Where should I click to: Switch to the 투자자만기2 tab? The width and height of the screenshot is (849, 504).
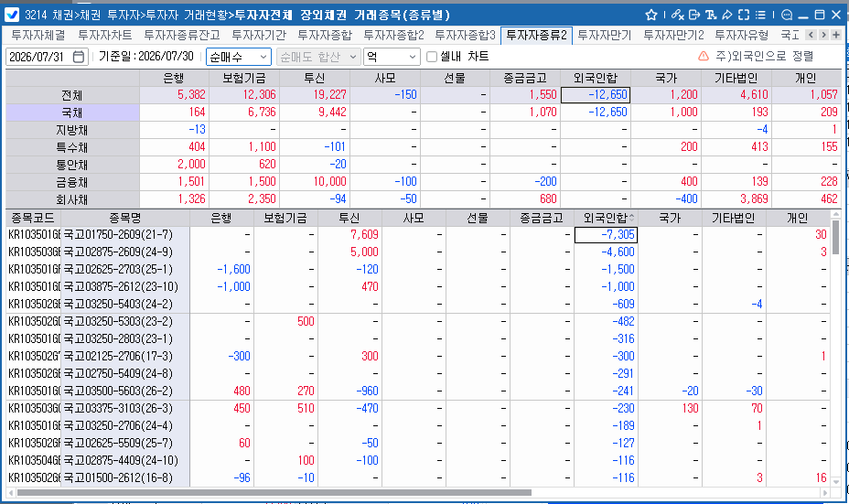[673, 35]
